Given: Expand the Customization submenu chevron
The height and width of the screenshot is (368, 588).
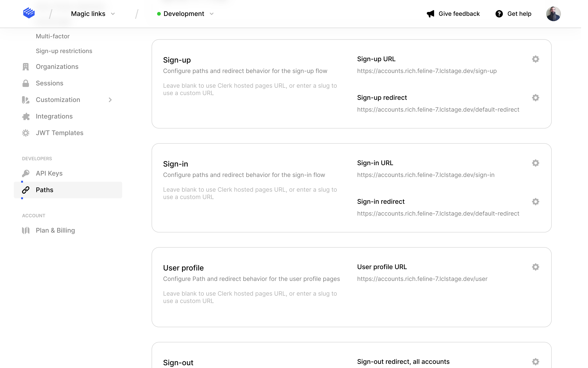Looking at the screenshot, I should pos(110,100).
